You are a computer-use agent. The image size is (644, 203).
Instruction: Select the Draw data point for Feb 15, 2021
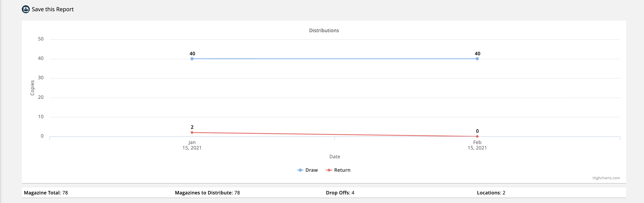[477, 59]
